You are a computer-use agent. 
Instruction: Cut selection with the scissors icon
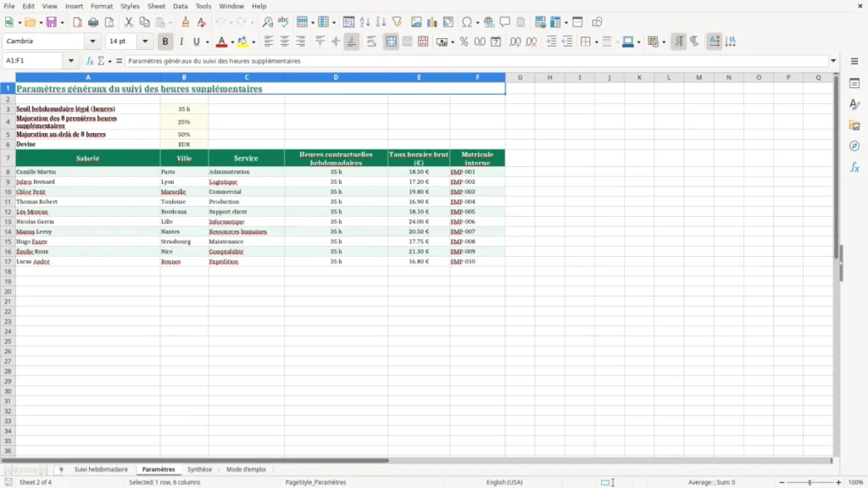[129, 22]
